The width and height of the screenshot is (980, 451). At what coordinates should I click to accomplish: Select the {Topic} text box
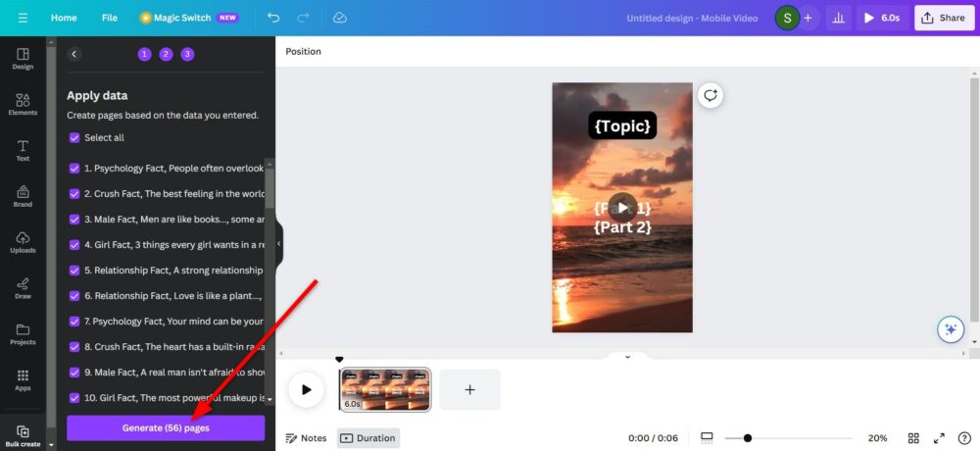coord(622,125)
